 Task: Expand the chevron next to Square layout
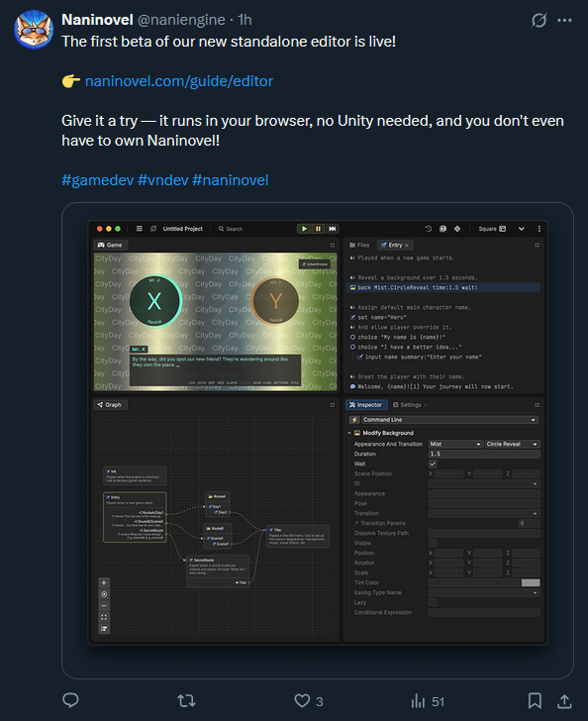click(x=521, y=229)
